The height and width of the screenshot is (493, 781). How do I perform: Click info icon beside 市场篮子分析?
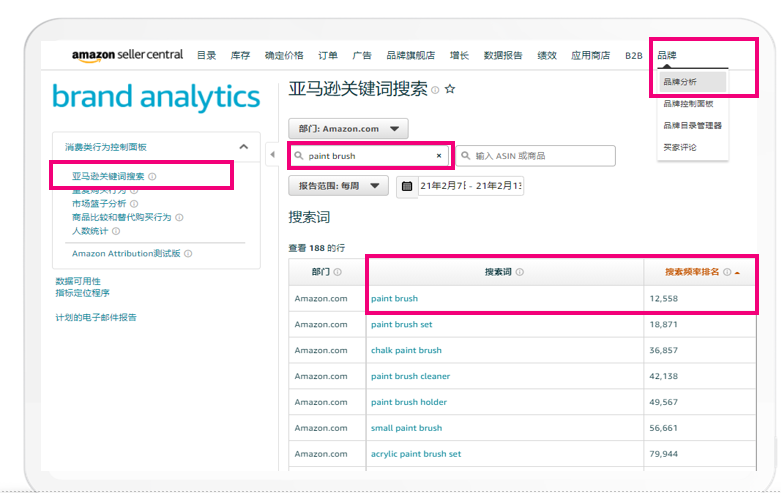(133, 203)
